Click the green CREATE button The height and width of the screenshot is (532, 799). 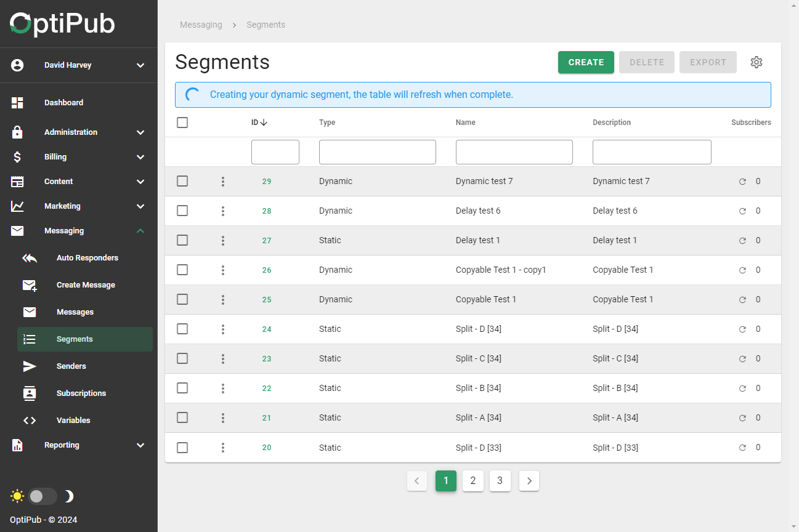click(x=586, y=62)
